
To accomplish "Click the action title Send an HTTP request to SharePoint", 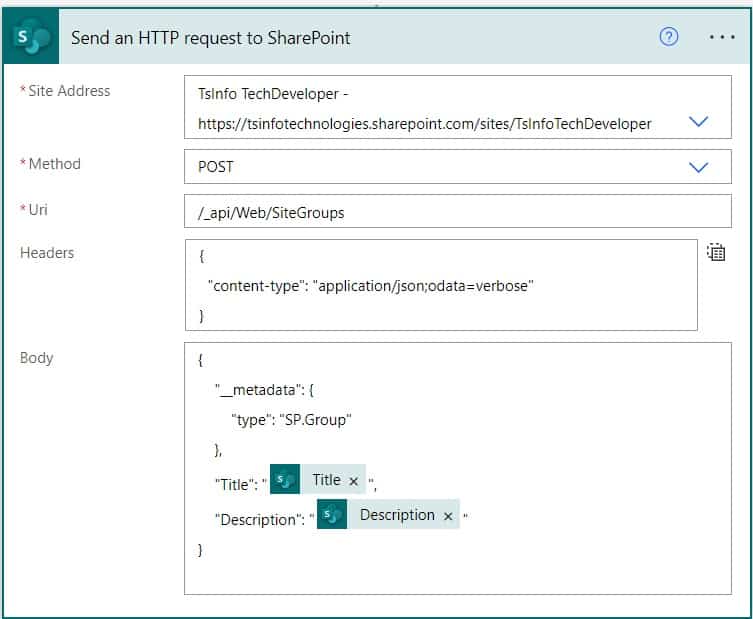I will (211, 38).
